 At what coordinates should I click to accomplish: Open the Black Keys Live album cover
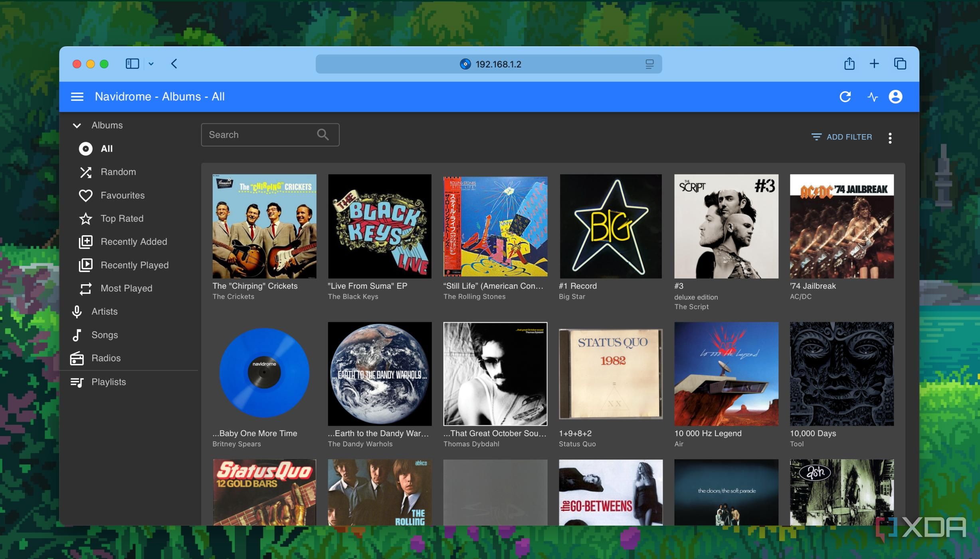click(380, 226)
